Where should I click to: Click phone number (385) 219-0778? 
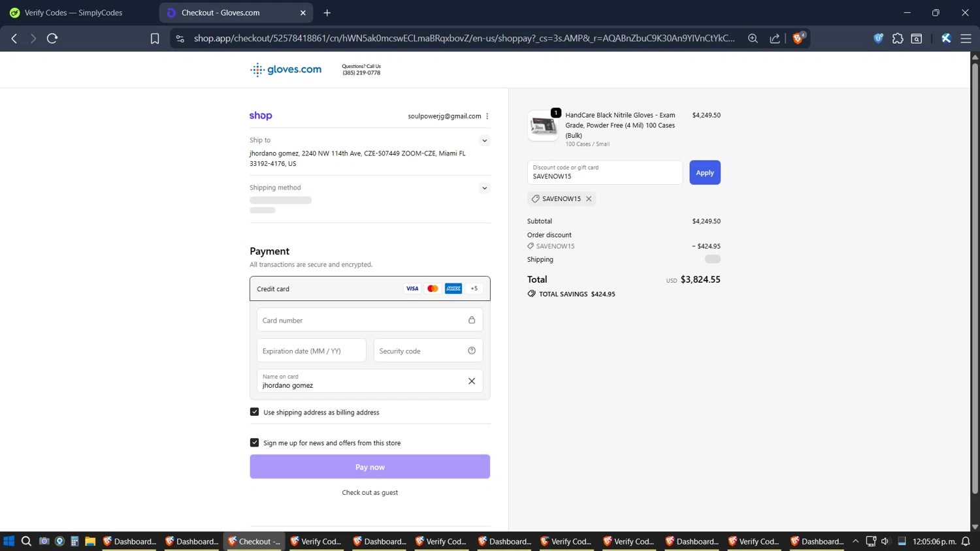(x=361, y=72)
